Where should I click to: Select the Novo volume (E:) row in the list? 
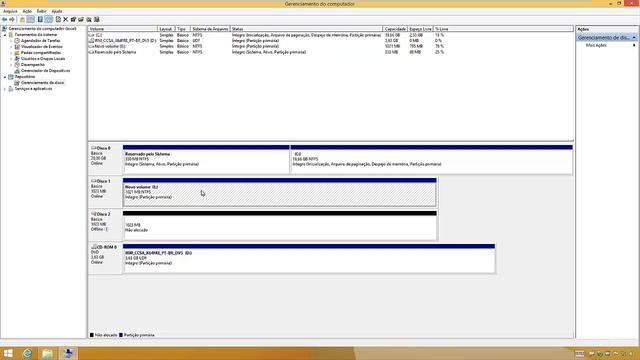tap(267, 47)
